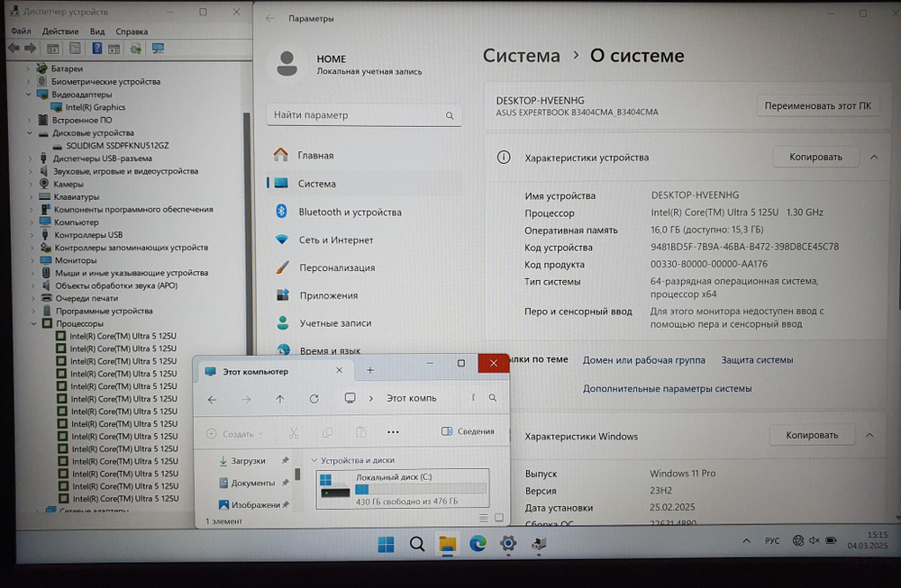Click the Help icon in Device Manager toolbar
Viewport: 901px width, 588px height.
click(96, 48)
